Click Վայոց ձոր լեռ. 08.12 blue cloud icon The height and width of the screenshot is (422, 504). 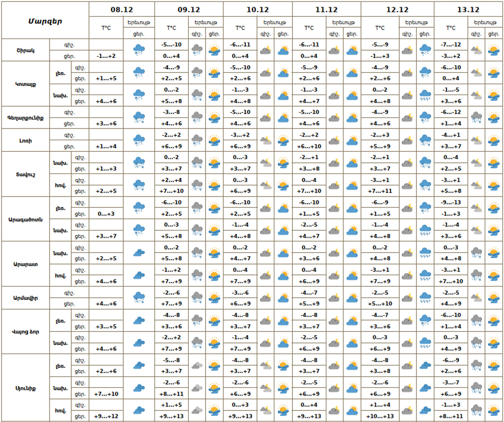tap(139, 320)
